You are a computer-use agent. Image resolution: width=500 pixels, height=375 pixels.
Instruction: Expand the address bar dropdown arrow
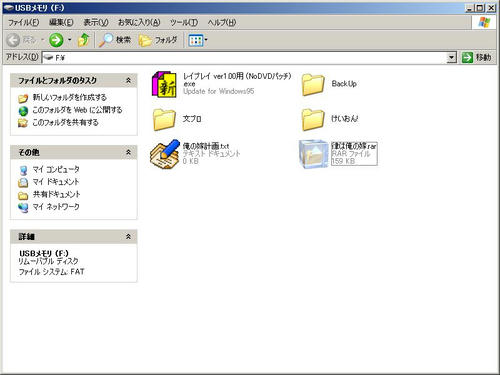tap(451, 58)
